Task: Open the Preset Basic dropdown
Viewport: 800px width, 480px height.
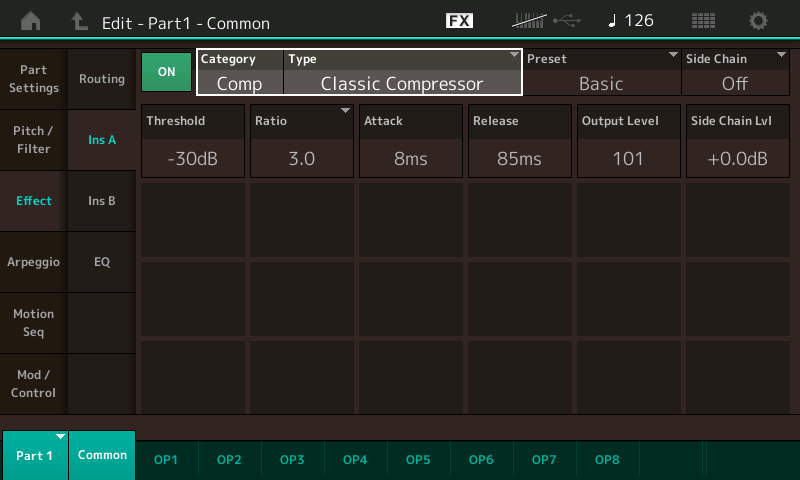Action: pos(602,72)
